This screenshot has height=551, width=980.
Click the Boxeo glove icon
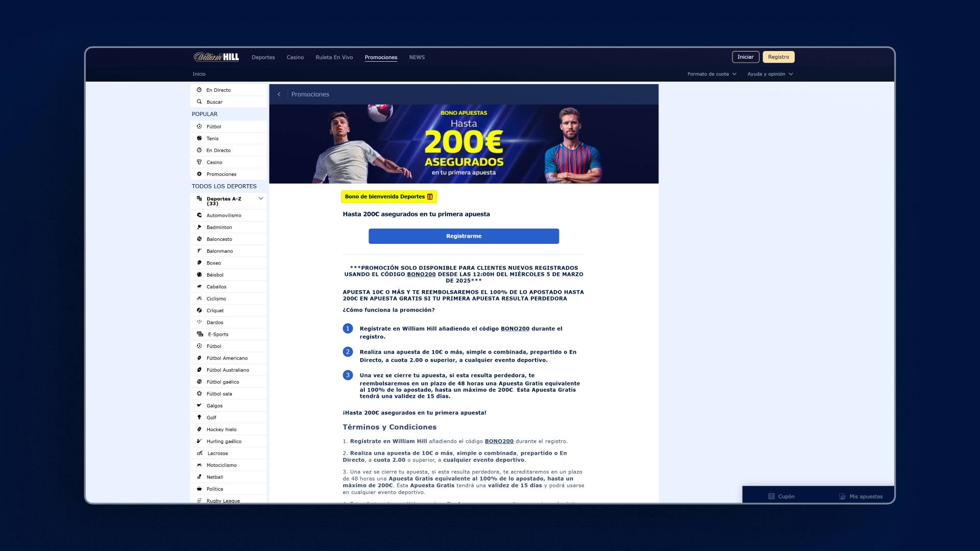pos(199,263)
